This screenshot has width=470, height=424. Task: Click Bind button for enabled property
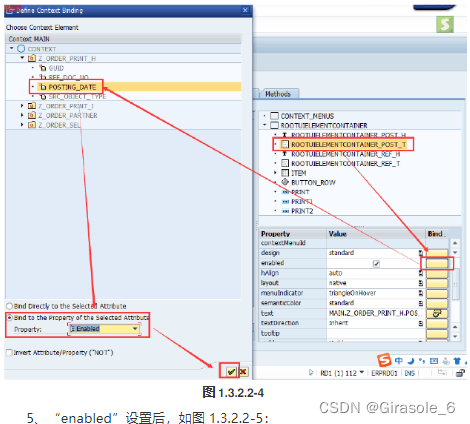coord(437,264)
